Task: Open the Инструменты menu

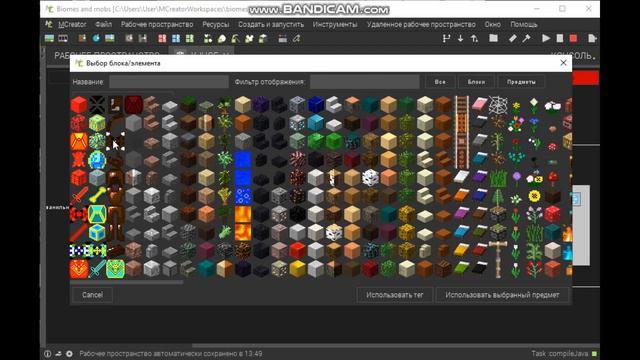Action: [335, 24]
